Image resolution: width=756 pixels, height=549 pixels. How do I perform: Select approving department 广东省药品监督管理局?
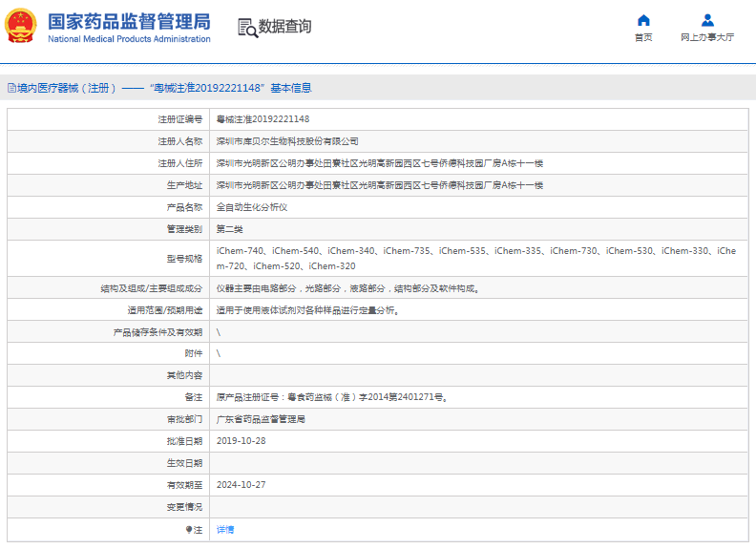click(x=261, y=419)
